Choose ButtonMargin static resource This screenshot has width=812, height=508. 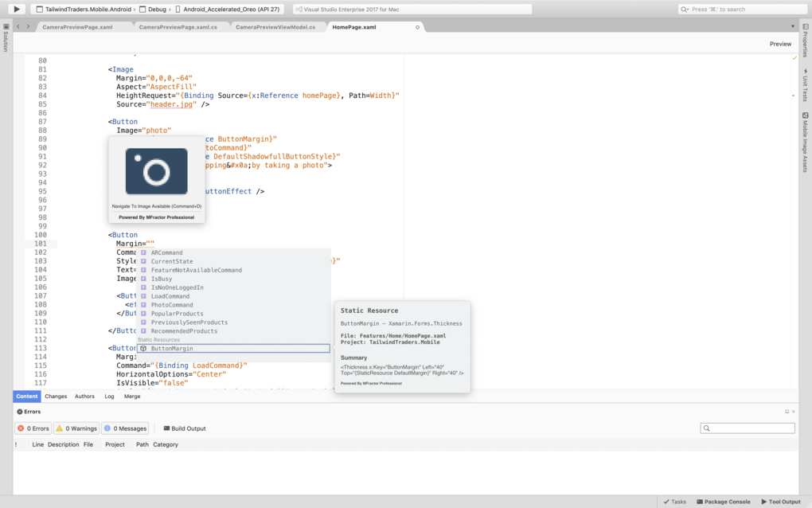pos(233,349)
